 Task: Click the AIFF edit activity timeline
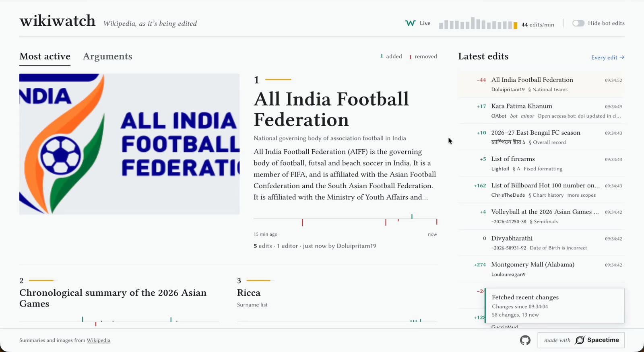click(345, 220)
